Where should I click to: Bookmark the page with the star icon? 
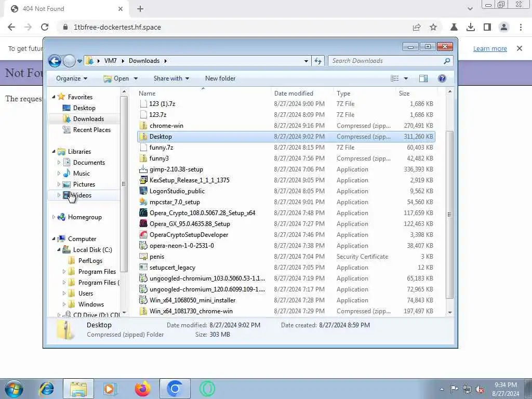coord(433,27)
